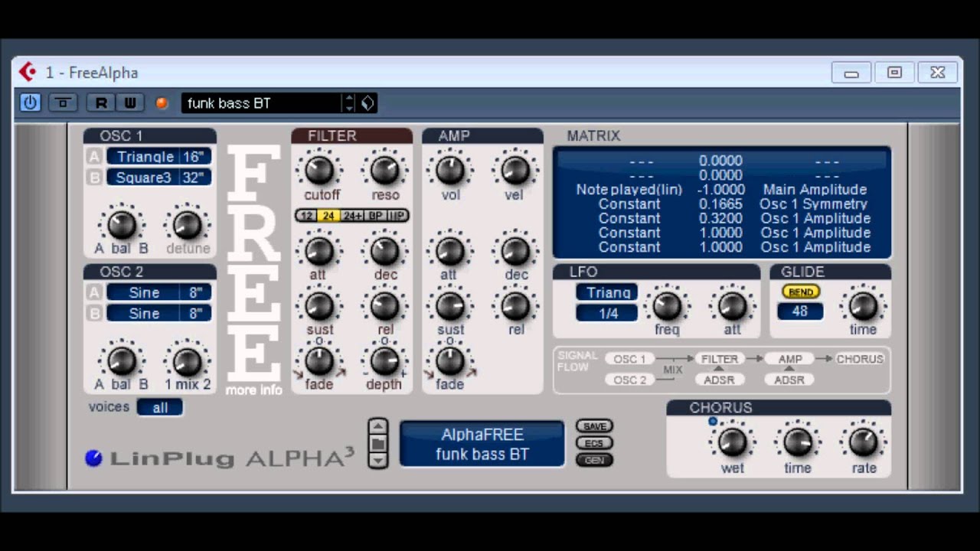
Task: Click OSC 1 A bal B knob
Action: point(121,225)
